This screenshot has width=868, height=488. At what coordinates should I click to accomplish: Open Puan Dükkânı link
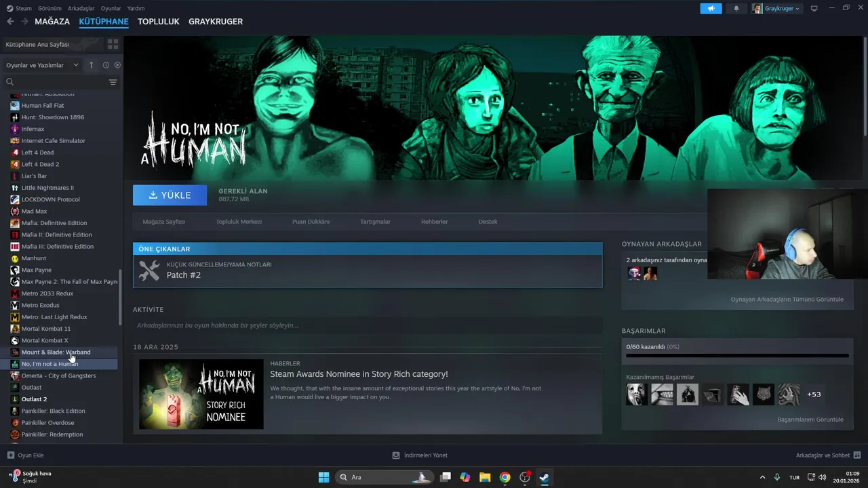(311, 222)
